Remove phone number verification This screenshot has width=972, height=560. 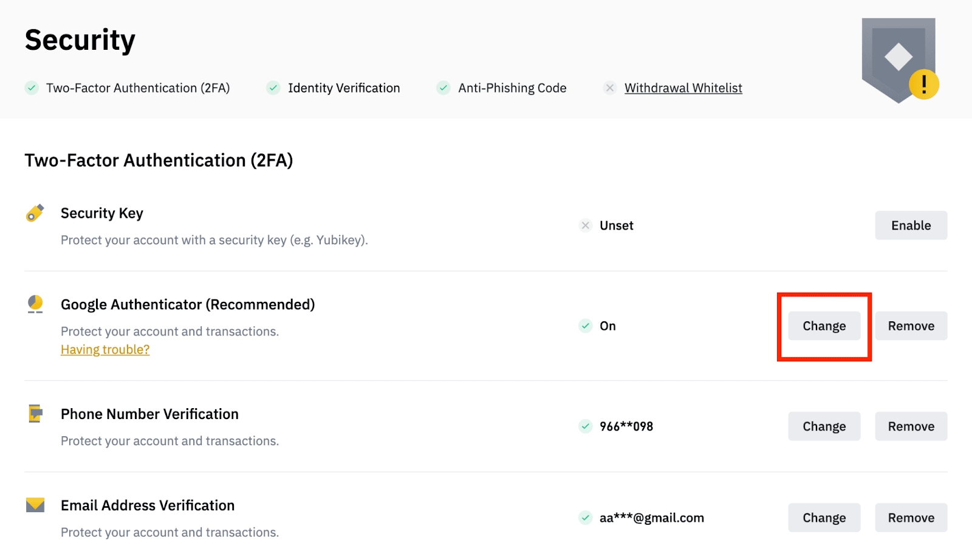(x=911, y=426)
